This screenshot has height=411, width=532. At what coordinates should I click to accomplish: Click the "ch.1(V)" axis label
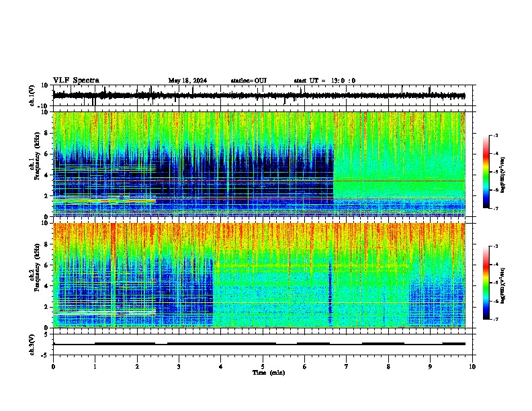(x=32, y=95)
